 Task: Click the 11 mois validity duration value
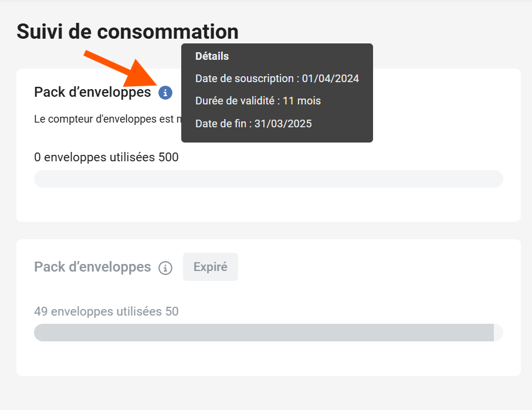[301, 101]
